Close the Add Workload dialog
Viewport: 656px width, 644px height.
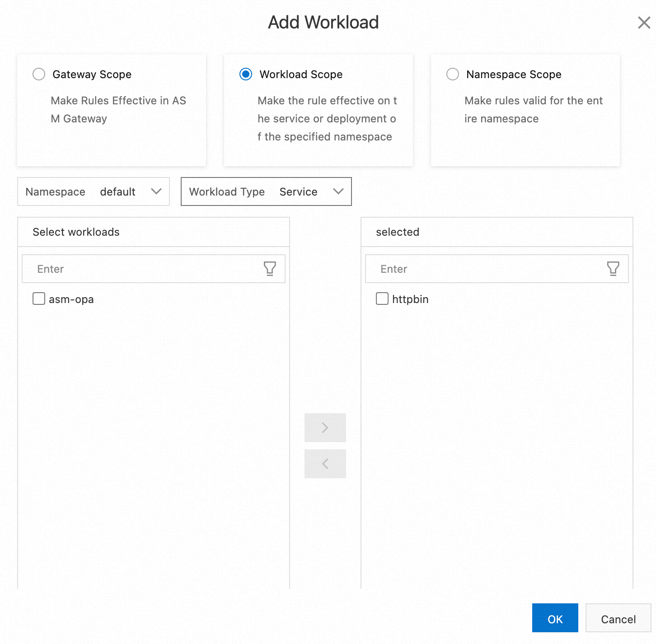pos(644,23)
